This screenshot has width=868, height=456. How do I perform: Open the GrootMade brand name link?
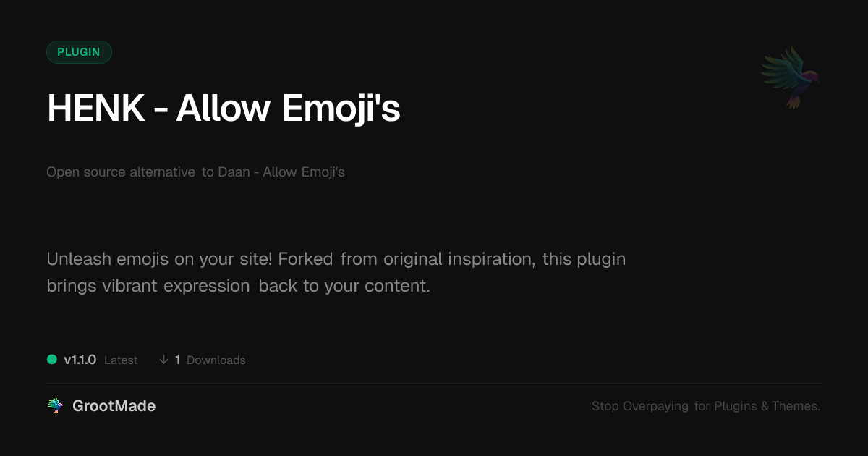click(114, 406)
